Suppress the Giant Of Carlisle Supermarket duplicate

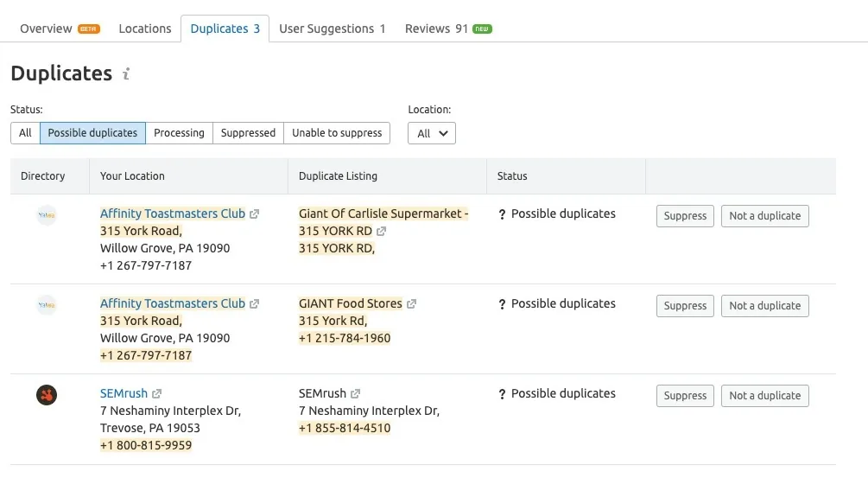pos(685,216)
